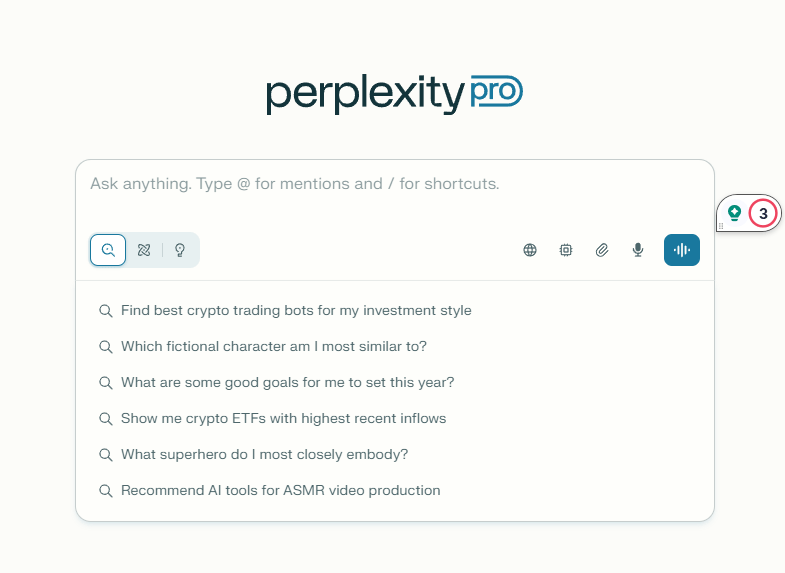Click 'What are some good goals' suggestion
This screenshot has height=573, width=785.
288,383
